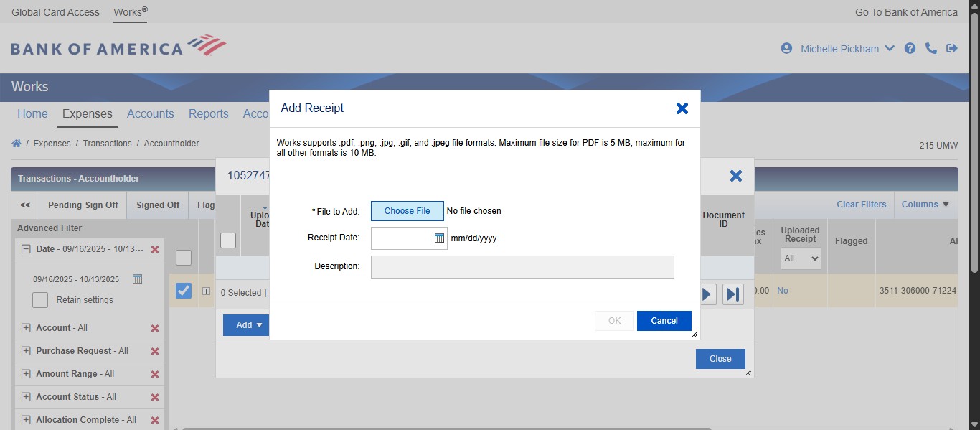980x430 pixels.
Task: Click the breadcrumb home icon
Action: (x=16, y=143)
